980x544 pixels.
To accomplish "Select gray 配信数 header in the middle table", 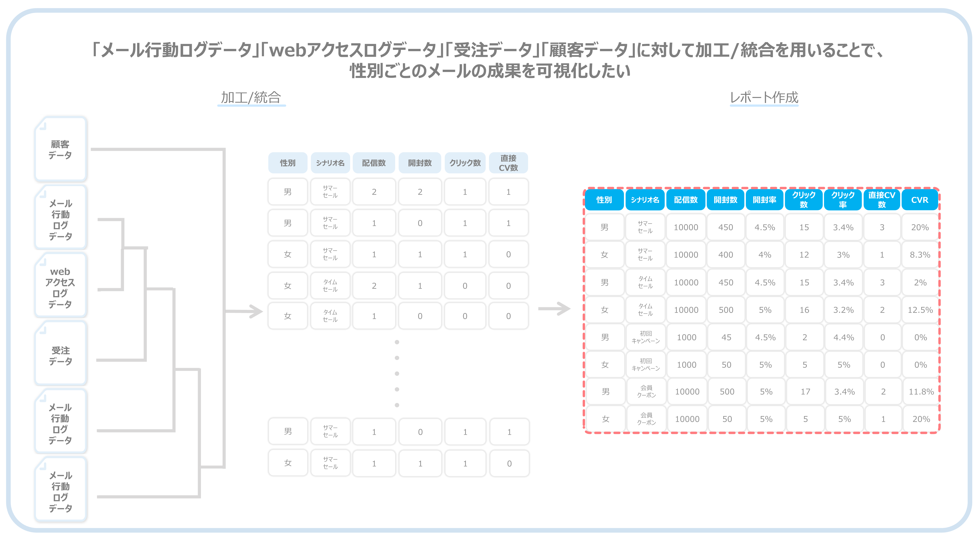I will (374, 163).
